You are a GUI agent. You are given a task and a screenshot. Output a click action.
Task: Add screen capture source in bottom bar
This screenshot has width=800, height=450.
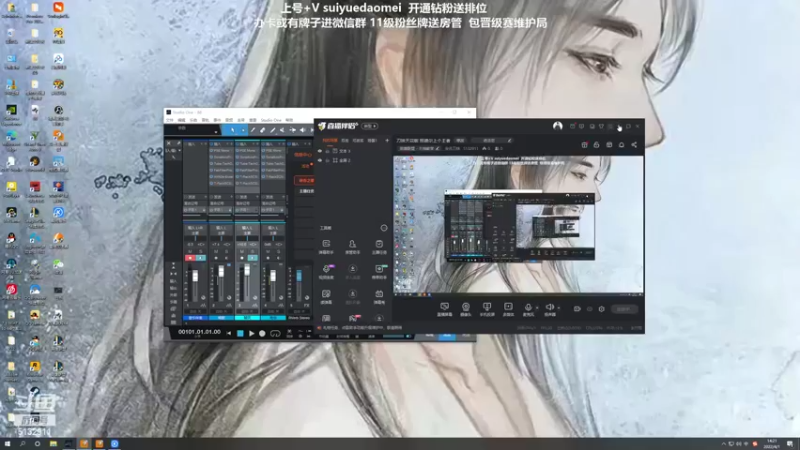coord(444,309)
